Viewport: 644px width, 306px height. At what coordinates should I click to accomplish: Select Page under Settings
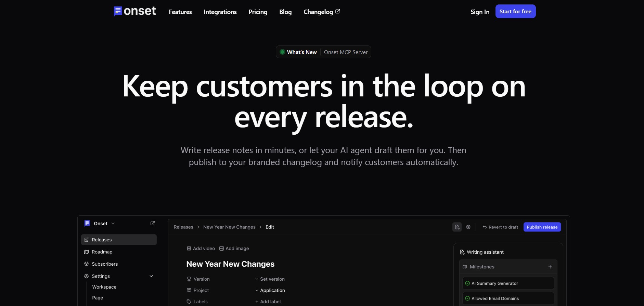coord(98,298)
